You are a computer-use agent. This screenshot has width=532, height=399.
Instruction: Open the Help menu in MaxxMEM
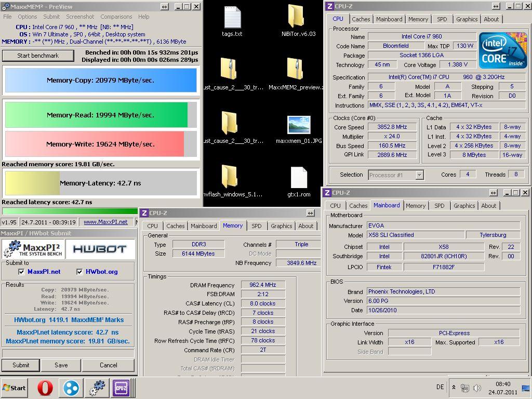point(143,17)
